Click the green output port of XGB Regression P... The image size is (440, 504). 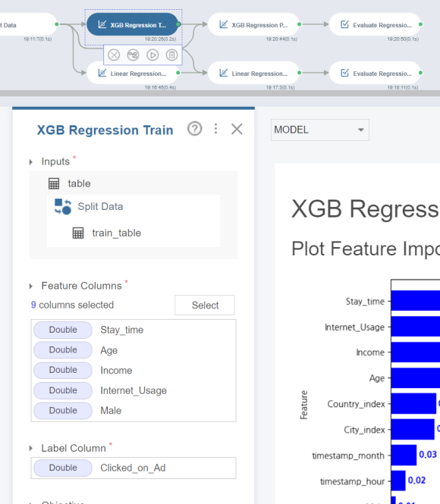(300, 24)
